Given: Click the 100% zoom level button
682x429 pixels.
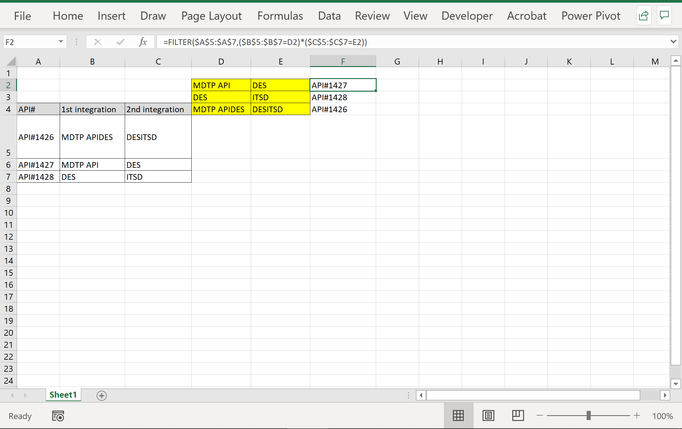Looking at the screenshot, I should [662, 416].
